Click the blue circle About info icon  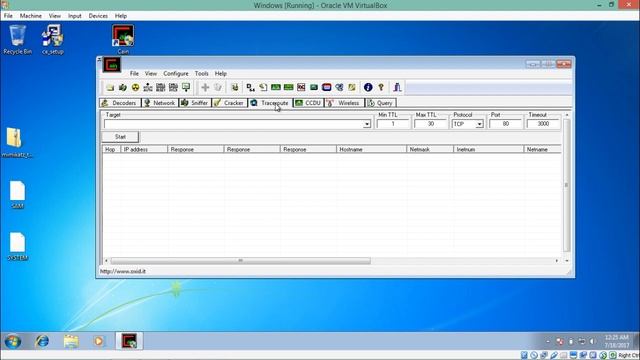(368, 87)
